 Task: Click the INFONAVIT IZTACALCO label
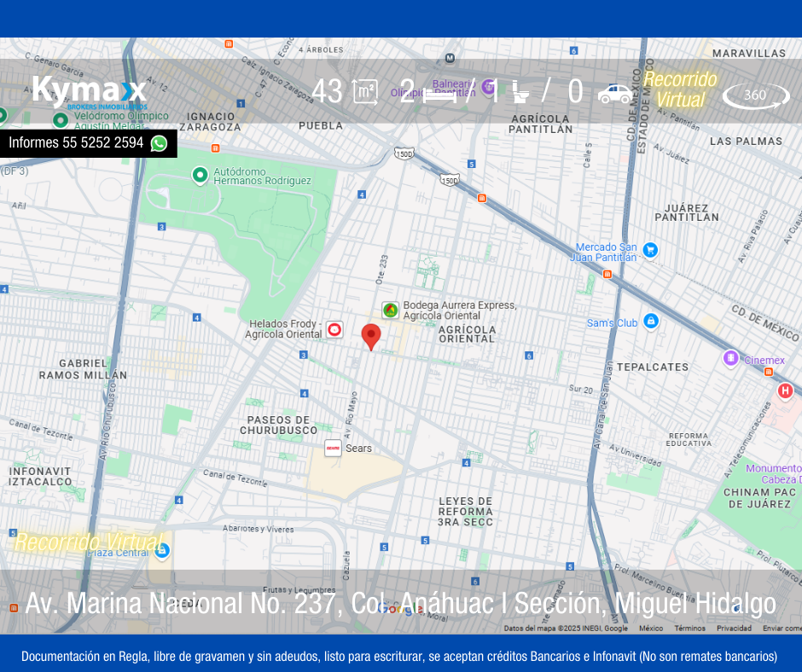pos(40,476)
